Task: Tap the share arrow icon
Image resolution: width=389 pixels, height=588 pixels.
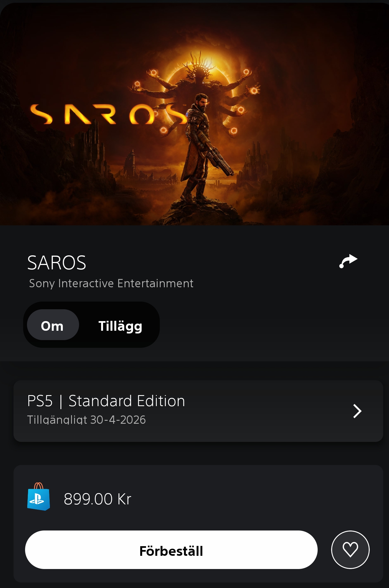Action: pos(348,261)
